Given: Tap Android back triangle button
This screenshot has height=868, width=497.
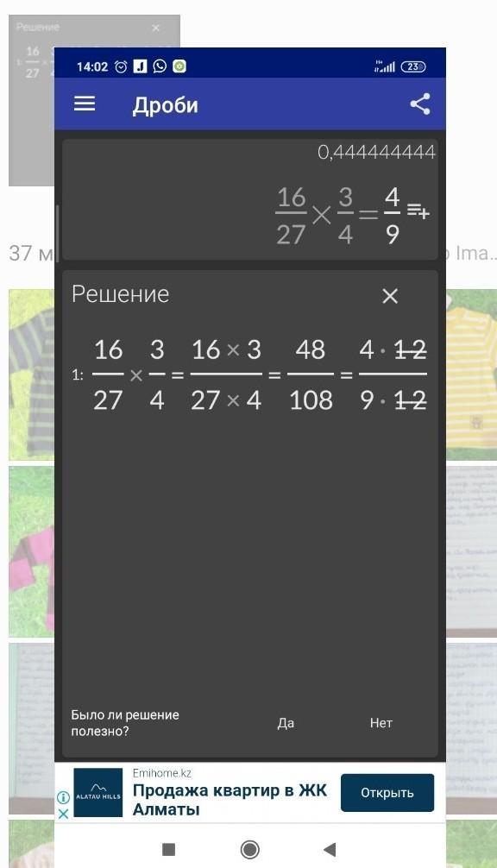Looking at the screenshot, I should click(x=330, y=849).
